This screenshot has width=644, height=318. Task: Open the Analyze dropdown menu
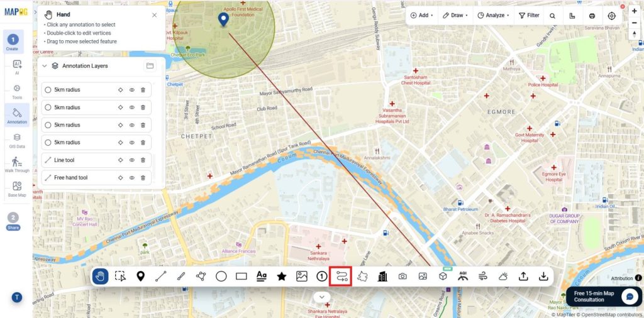click(493, 16)
